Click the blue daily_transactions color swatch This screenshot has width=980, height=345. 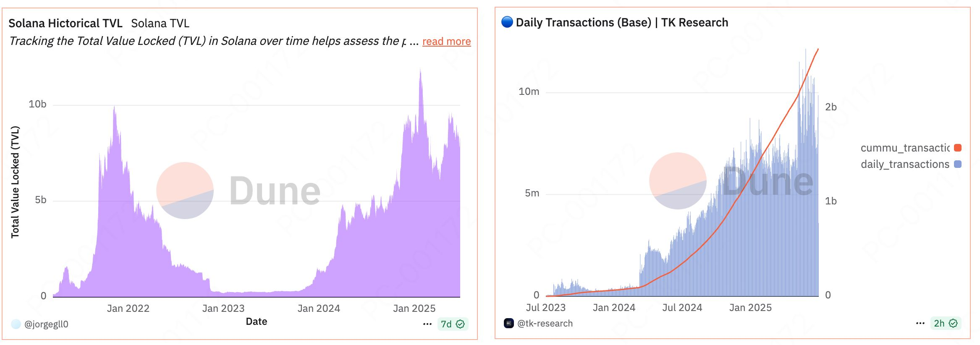click(x=958, y=164)
